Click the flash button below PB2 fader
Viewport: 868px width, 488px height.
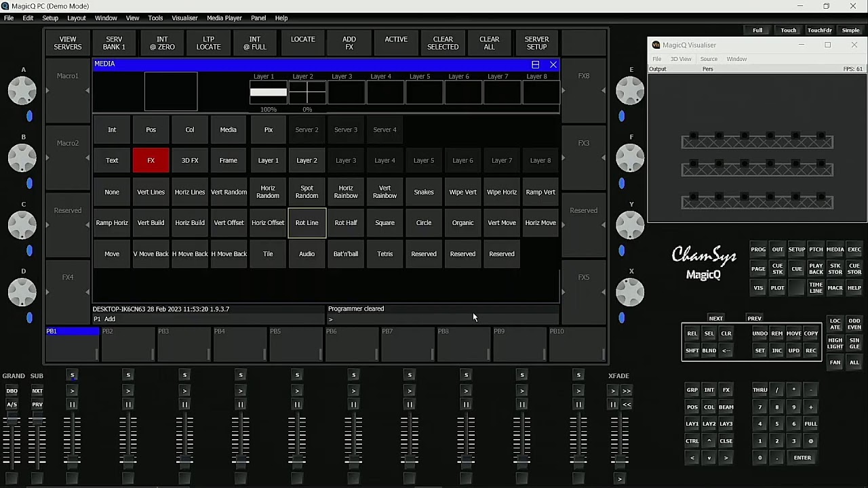(128, 479)
